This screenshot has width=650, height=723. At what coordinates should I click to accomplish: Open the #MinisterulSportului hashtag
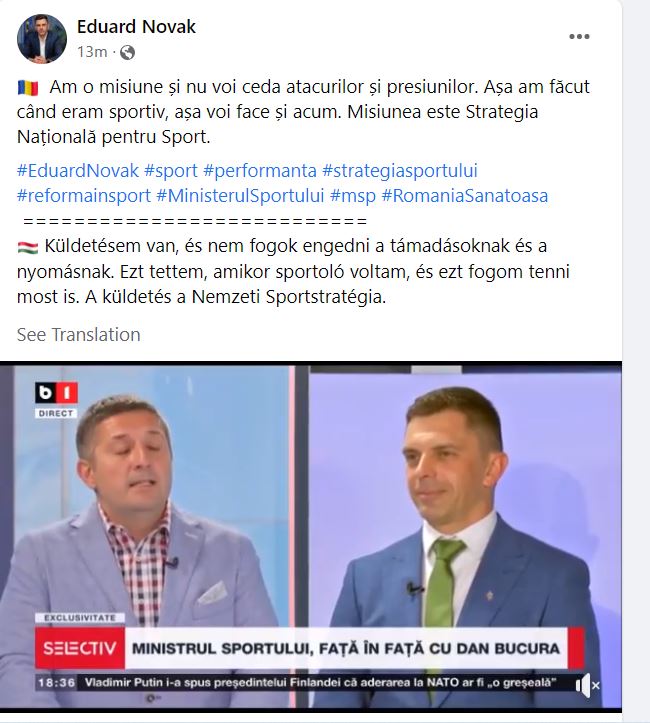240,196
